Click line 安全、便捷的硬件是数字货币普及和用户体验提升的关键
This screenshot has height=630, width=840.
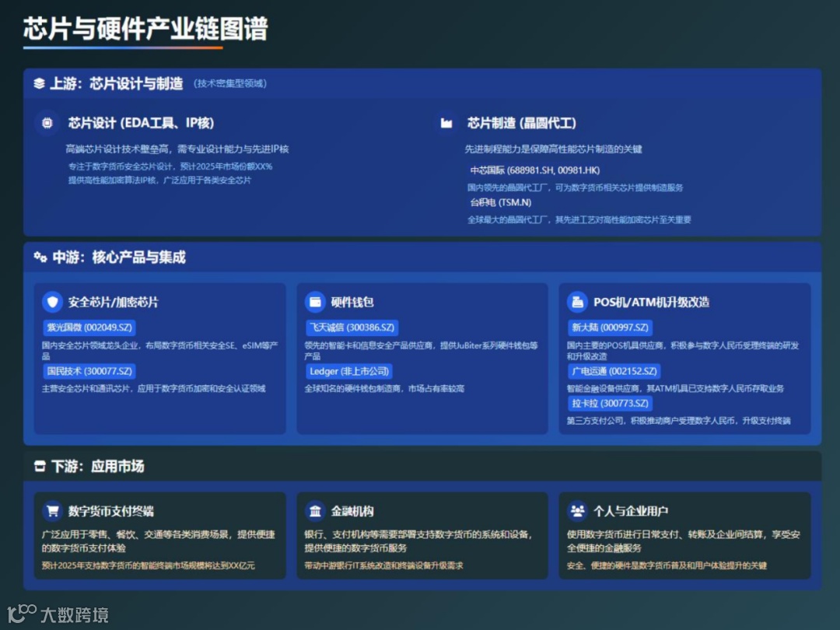[x=667, y=565]
